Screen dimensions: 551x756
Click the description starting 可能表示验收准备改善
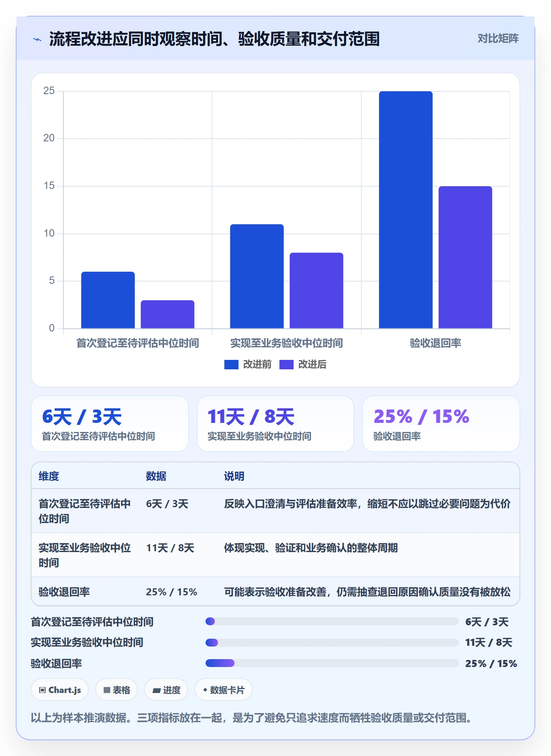point(367,592)
